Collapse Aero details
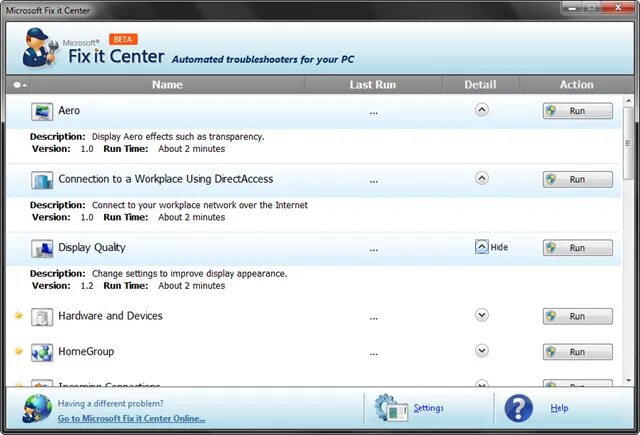The width and height of the screenshot is (640, 435). pyautogui.click(x=482, y=110)
